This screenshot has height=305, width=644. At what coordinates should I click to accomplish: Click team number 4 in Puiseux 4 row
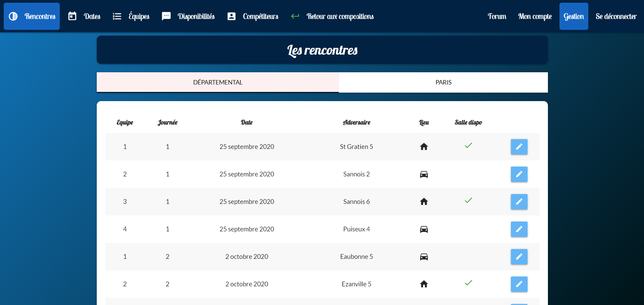click(x=125, y=229)
